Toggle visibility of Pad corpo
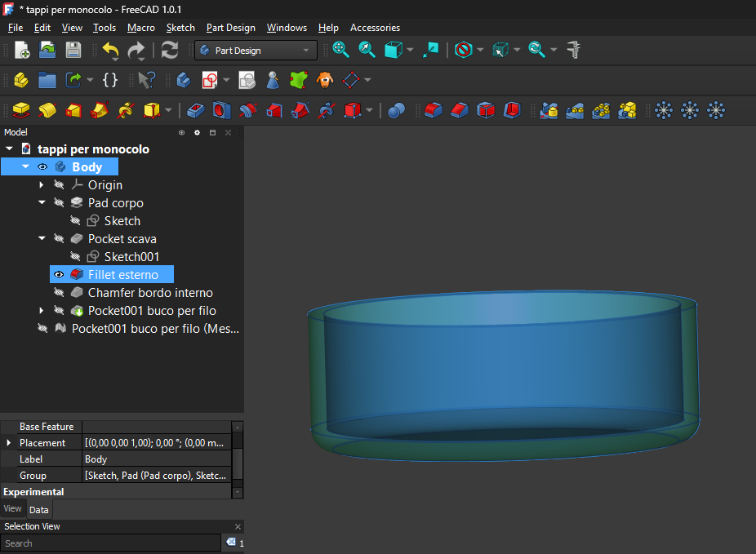 point(59,203)
